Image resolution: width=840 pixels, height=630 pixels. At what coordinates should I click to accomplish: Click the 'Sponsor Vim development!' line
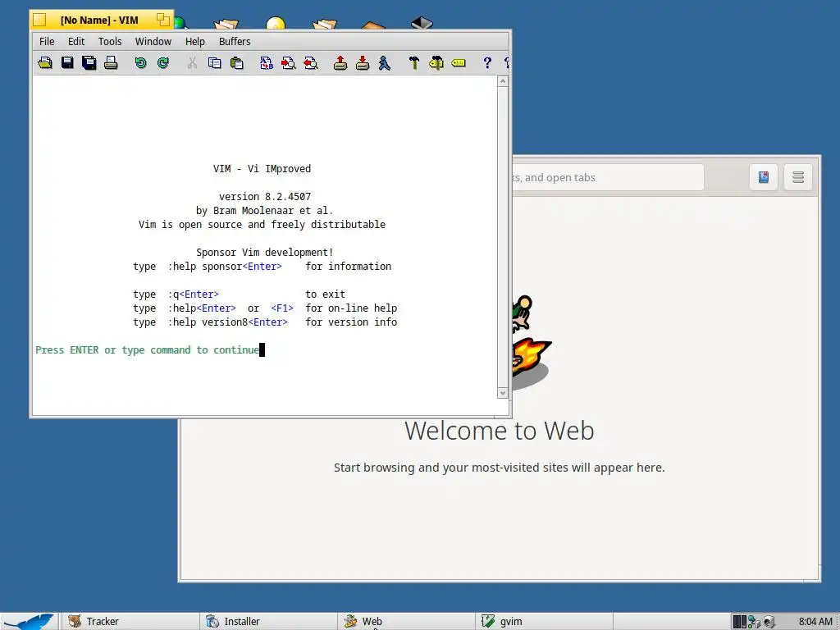point(265,253)
